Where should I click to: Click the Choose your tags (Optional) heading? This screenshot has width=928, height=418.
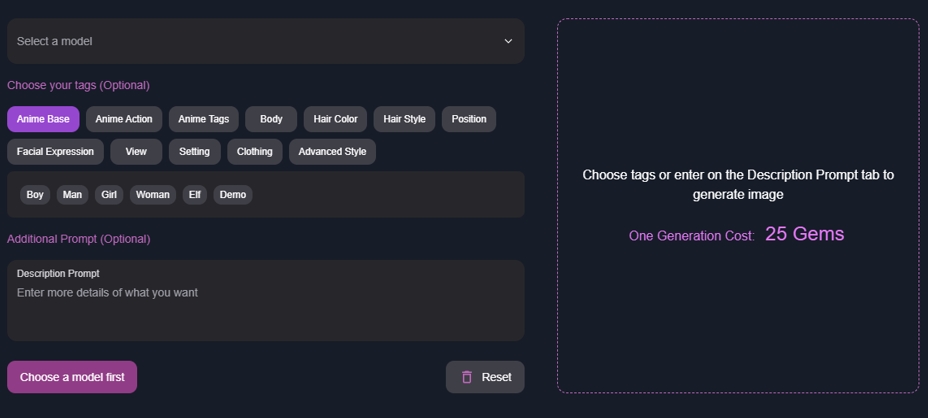tap(78, 85)
